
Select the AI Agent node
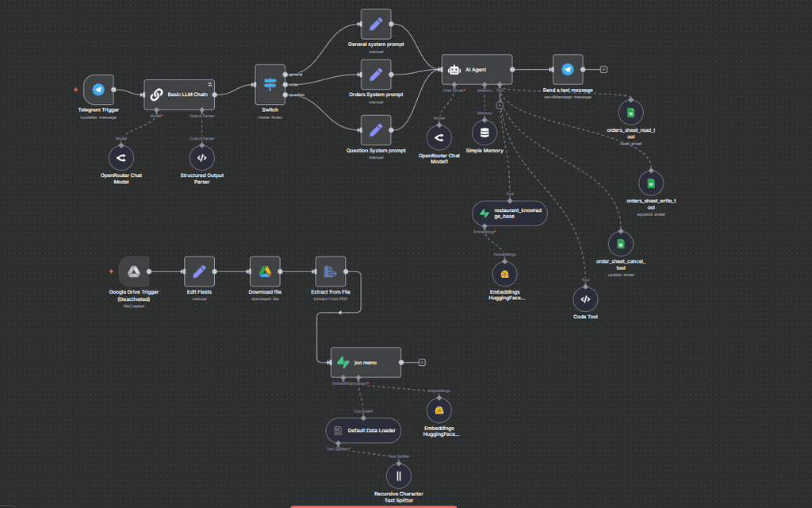point(477,70)
